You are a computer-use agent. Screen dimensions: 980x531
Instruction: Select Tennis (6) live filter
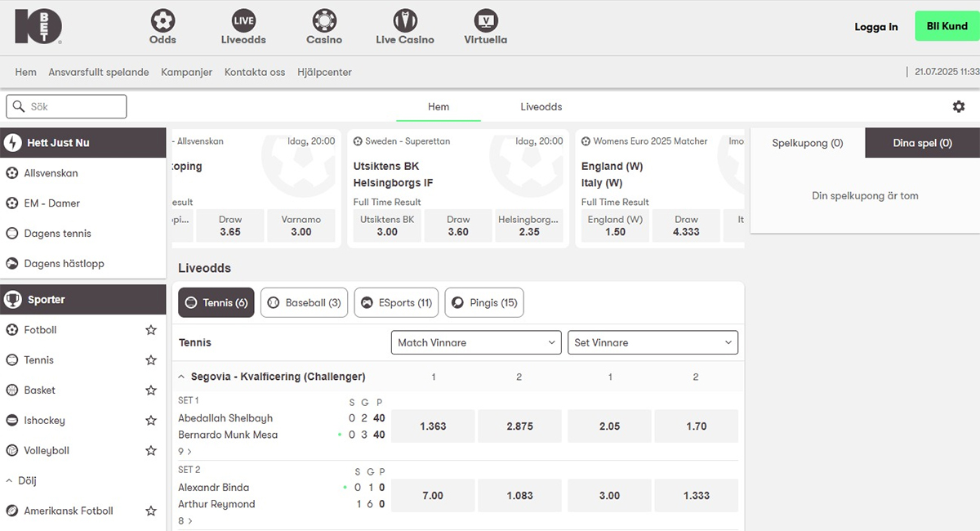pyautogui.click(x=216, y=302)
